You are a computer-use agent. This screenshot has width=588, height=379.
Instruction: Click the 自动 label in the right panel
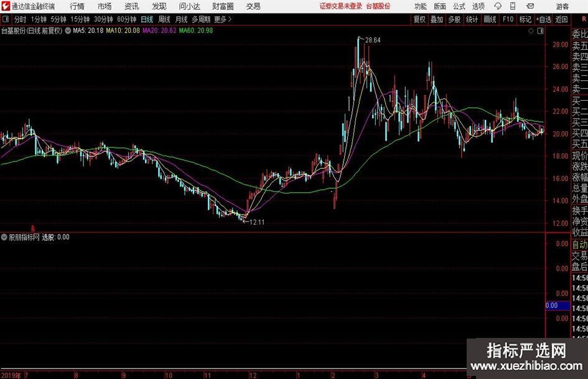click(580, 245)
